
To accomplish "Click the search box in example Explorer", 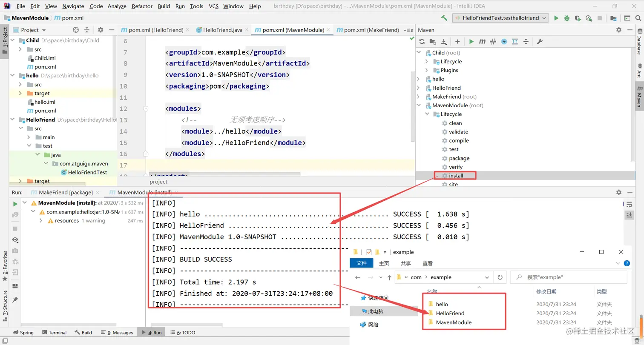I will [x=569, y=277].
